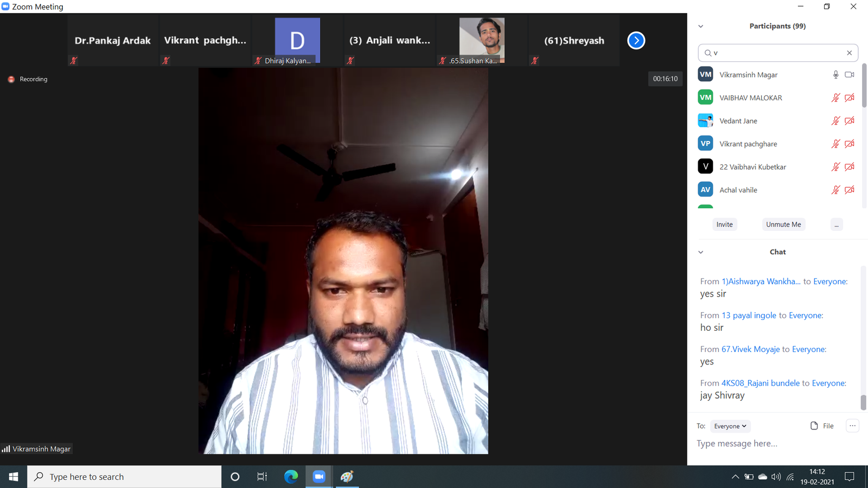Click 22 Vaibhavi Kubetkar's camera-off icon
This screenshot has height=488, width=868.
click(x=850, y=167)
